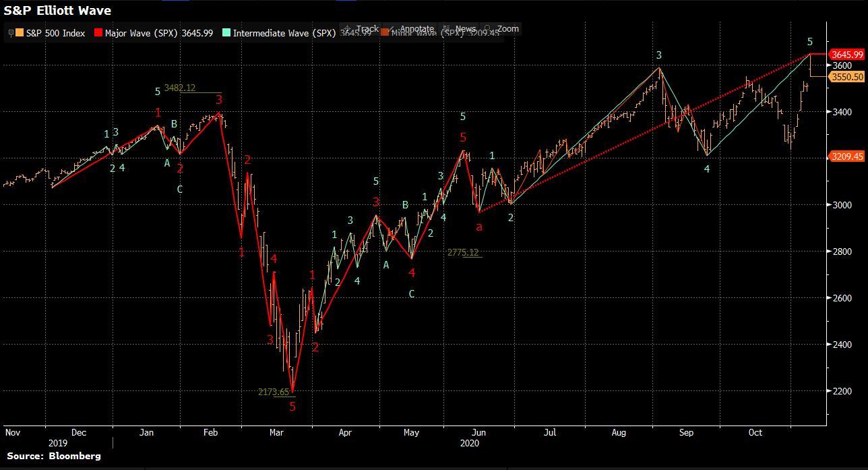Viewport: 868px width, 470px height.
Task: Click the legend pin icon before S&P 500 Index
Action: pos(11,33)
